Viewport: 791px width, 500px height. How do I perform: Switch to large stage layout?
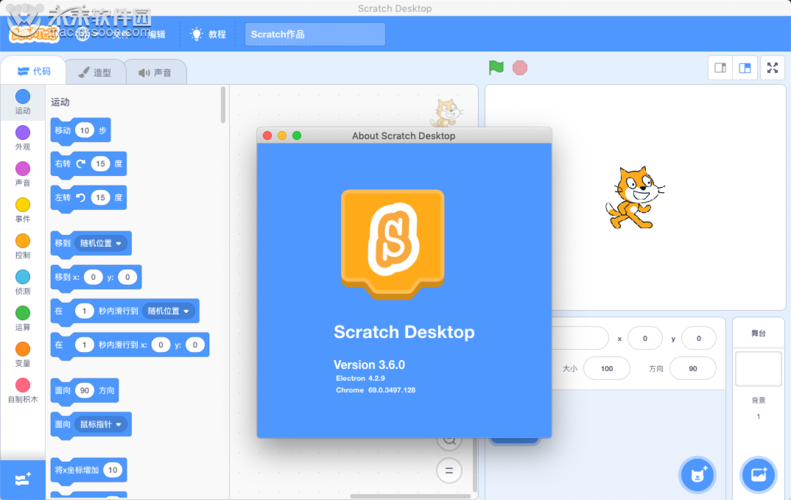coord(745,68)
